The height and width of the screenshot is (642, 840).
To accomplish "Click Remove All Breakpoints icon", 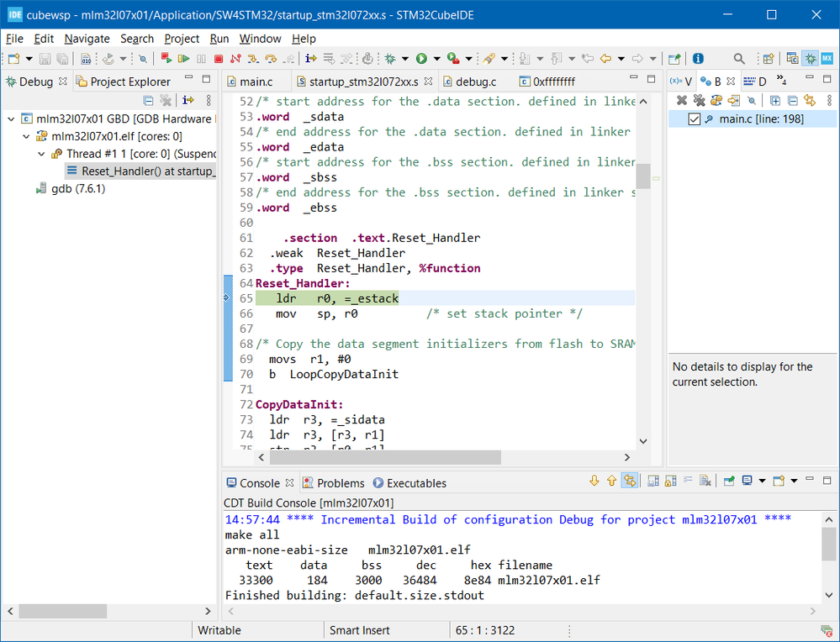I will coord(699,100).
